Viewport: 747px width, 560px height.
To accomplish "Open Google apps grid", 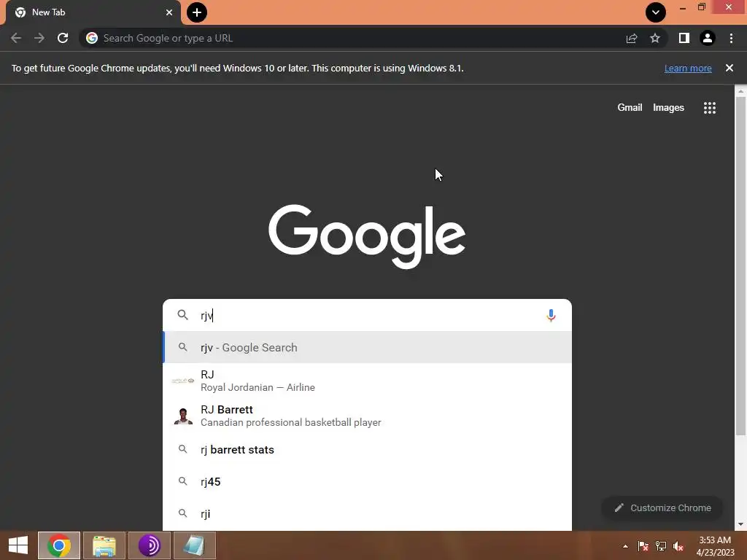I will click(x=710, y=108).
